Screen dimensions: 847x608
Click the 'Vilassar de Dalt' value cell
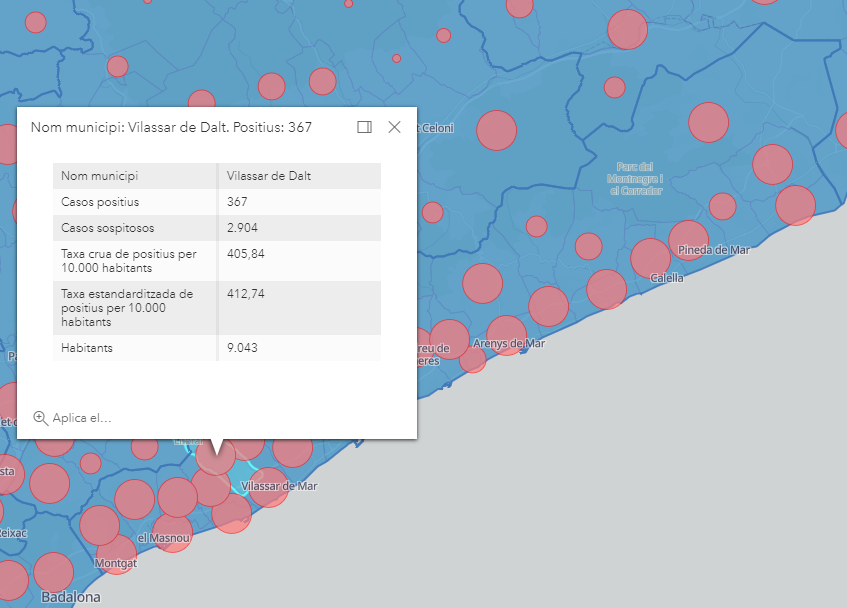300,176
